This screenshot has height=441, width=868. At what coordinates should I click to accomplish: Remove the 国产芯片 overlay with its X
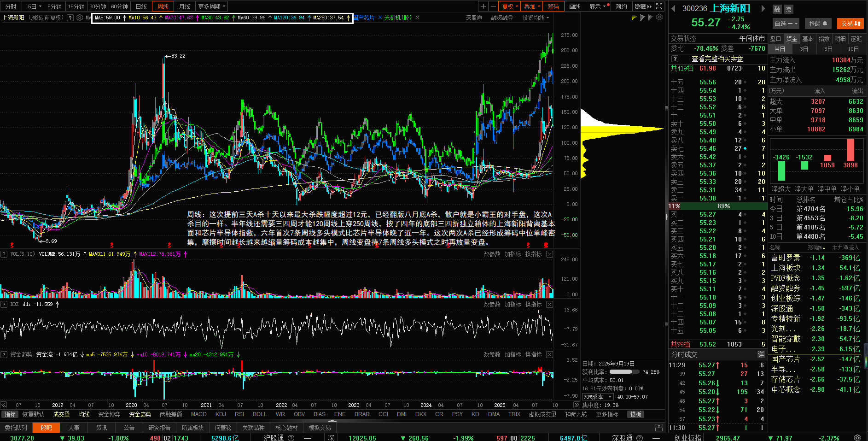click(380, 18)
